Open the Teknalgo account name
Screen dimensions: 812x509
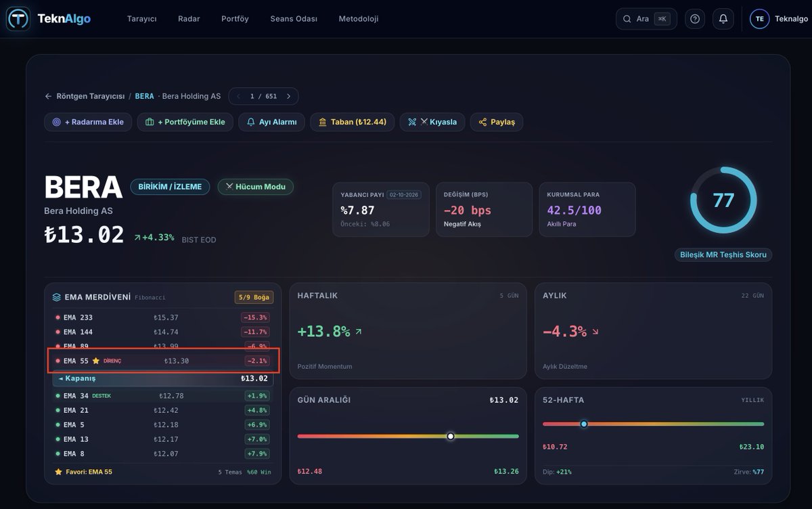(x=791, y=19)
